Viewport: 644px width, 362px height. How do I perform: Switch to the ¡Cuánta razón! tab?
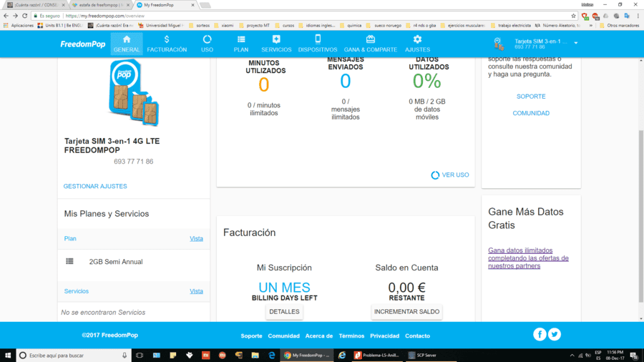tap(35, 5)
